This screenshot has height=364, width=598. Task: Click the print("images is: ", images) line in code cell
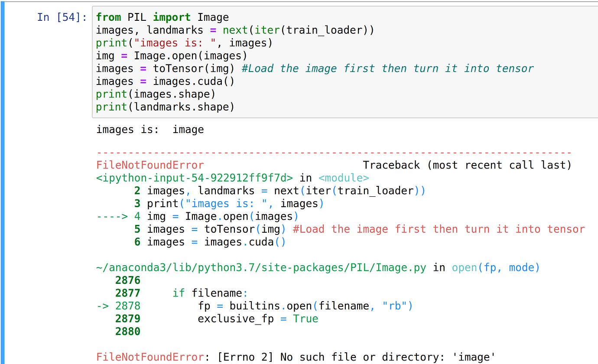point(182,43)
